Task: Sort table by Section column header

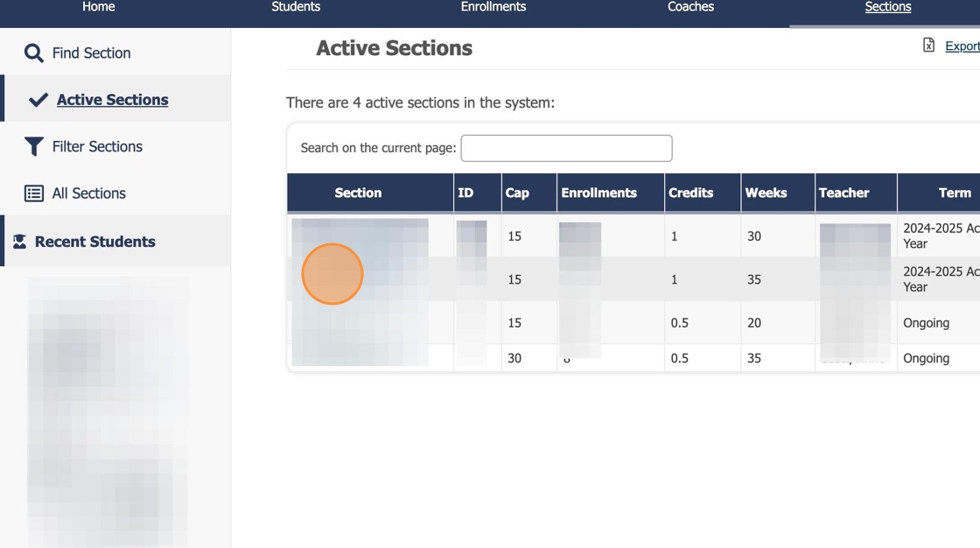Action: [358, 193]
